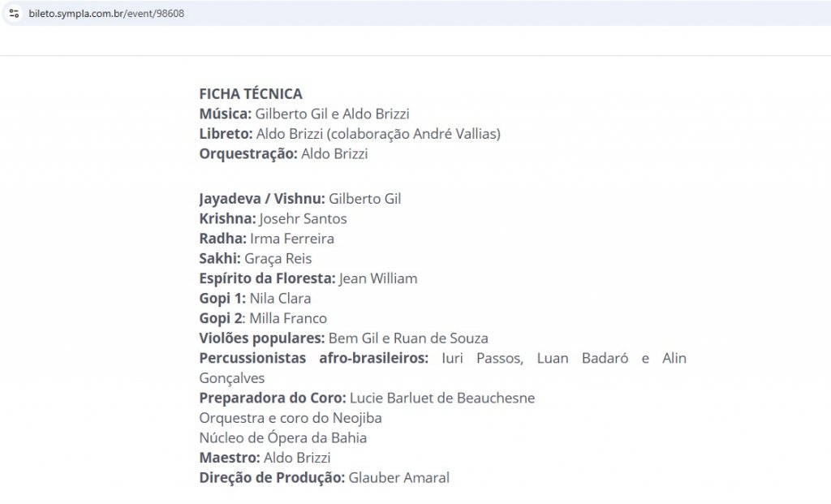831x504 pixels.
Task: Click the Espírito da Floresta label
Action: [x=267, y=279]
